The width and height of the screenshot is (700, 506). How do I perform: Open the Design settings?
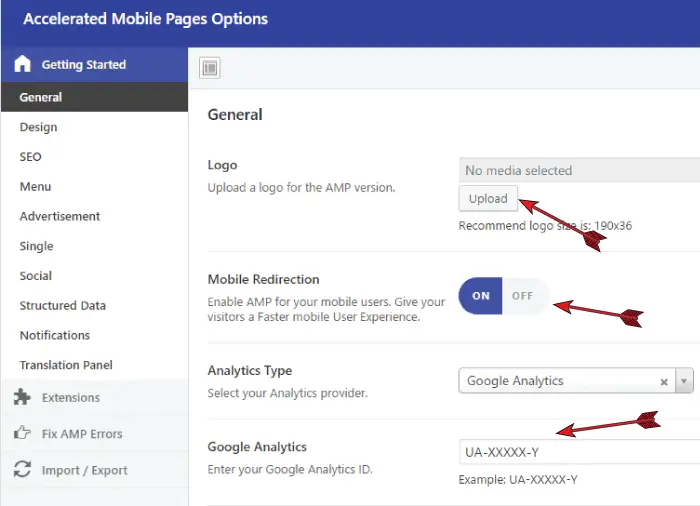(95, 127)
